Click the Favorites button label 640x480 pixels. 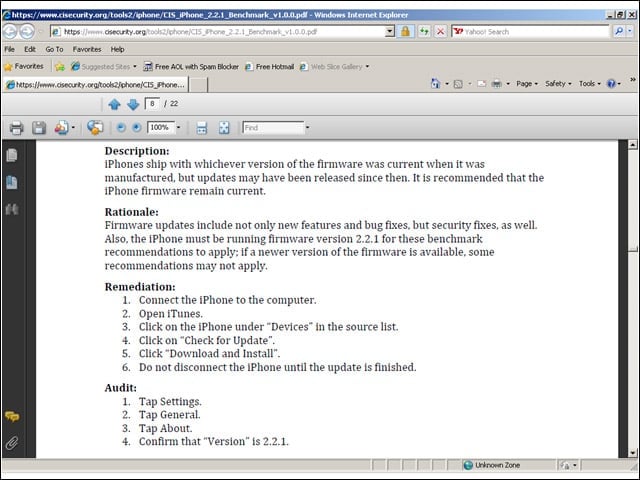[x=29, y=66]
